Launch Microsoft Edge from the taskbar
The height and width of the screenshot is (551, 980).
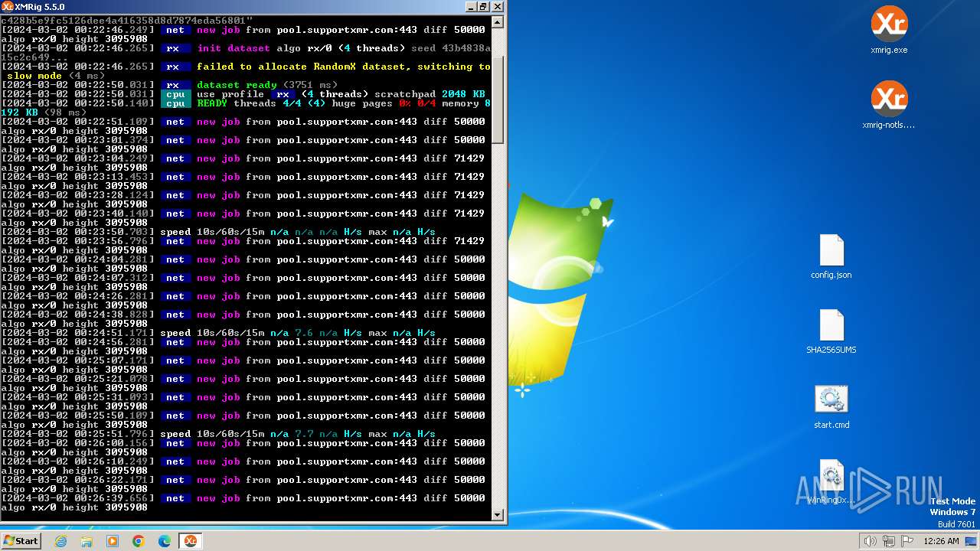(x=164, y=541)
